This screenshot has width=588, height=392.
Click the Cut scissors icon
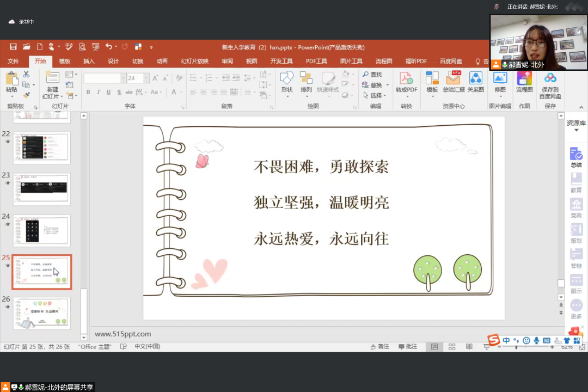click(x=26, y=74)
